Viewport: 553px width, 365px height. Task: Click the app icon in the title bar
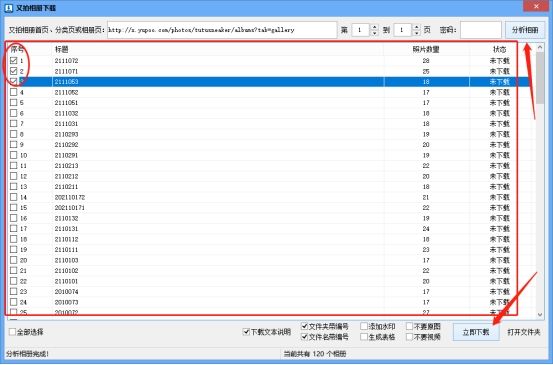8,8
